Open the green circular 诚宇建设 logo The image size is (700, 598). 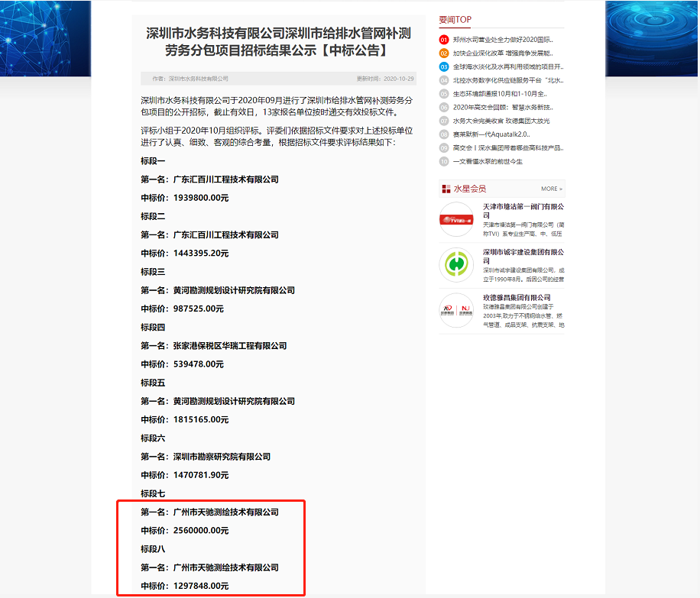coord(456,265)
